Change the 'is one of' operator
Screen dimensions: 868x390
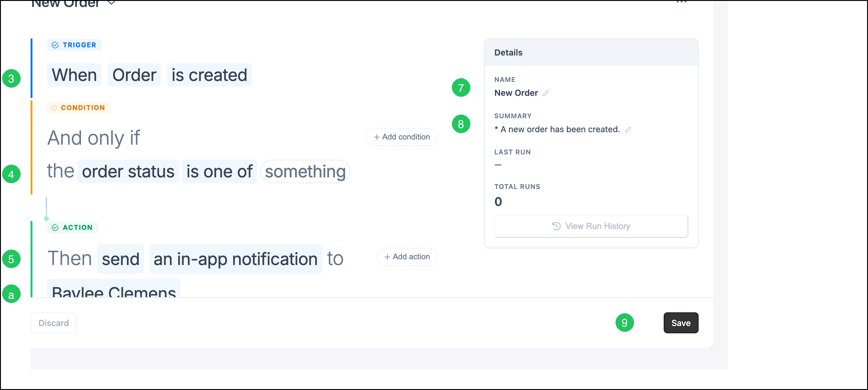[x=219, y=172]
